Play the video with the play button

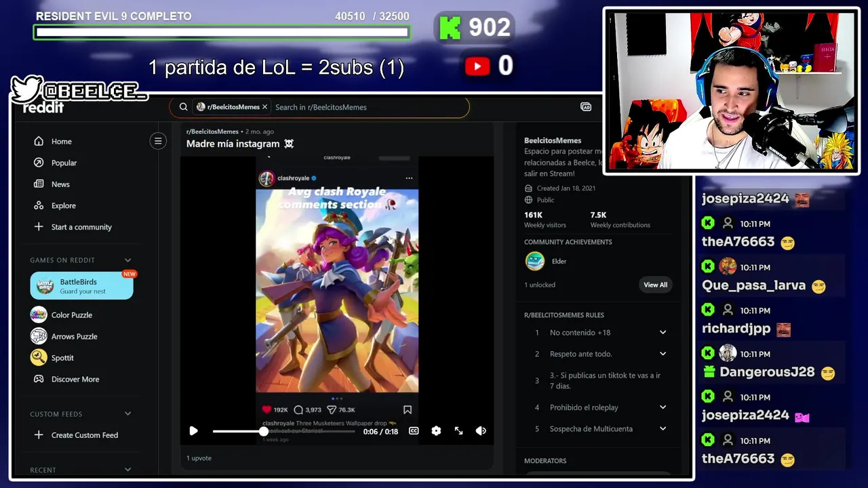click(193, 431)
